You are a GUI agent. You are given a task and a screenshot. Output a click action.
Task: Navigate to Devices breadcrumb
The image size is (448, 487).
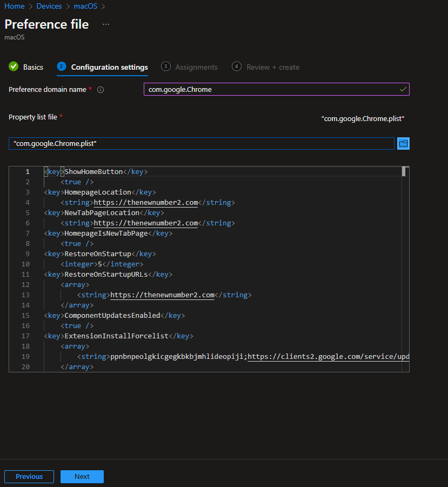[49, 6]
